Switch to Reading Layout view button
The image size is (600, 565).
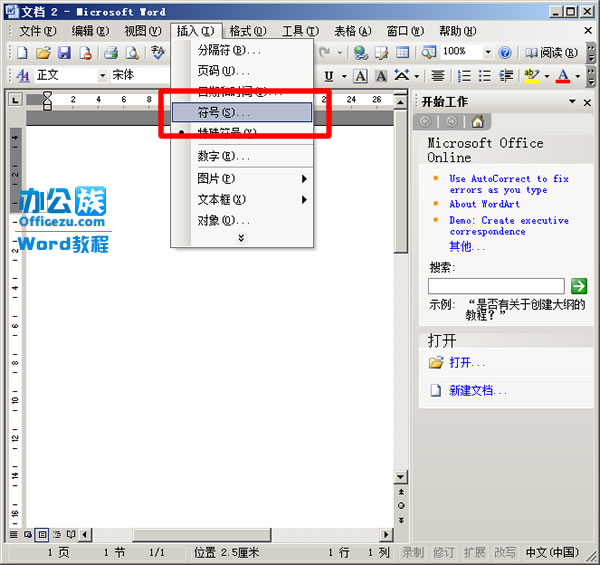tap(71, 534)
